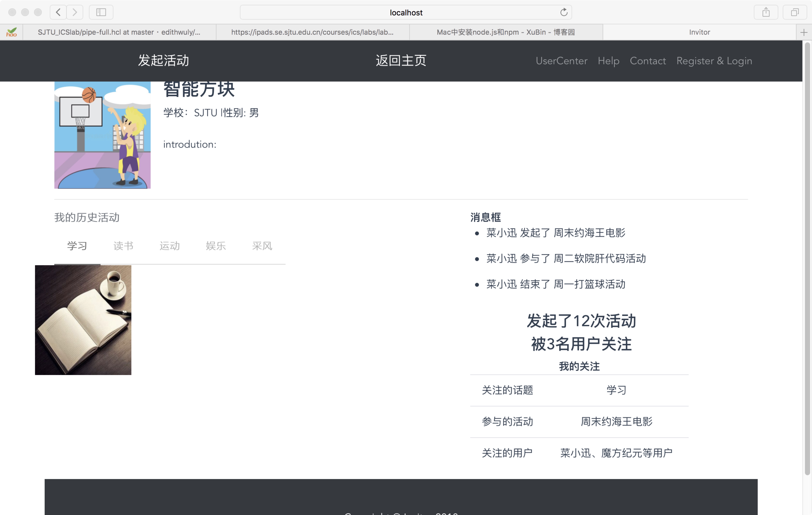Open 发起活动 in the navigation bar
The height and width of the screenshot is (515, 812).
pyautogui.click(x=163, y=61)
